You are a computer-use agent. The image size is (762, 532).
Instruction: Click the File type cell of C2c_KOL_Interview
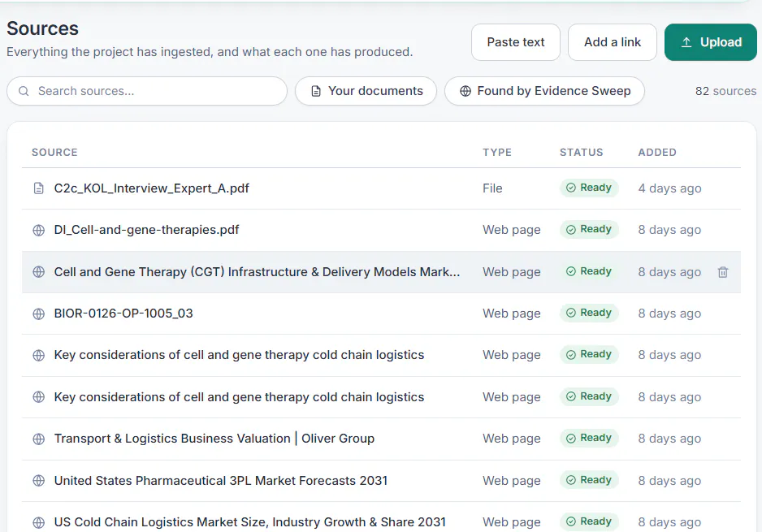[492, 188]
